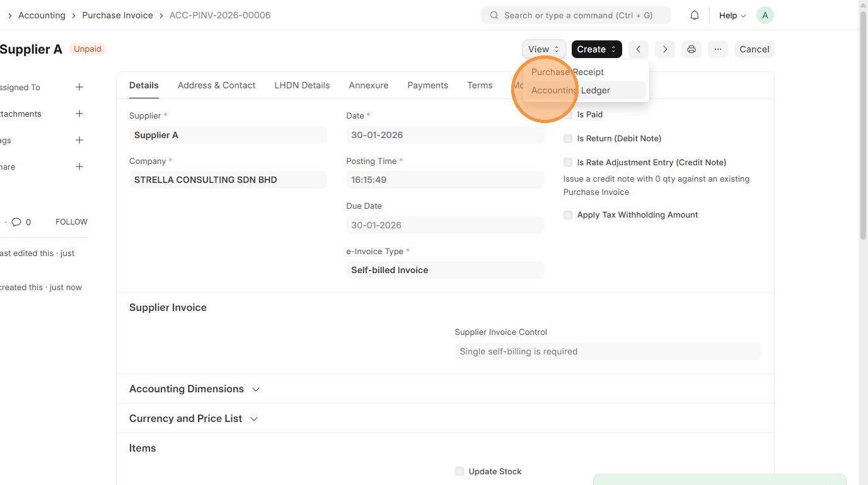868x485 pixels.
Task: Expand the Accounting Dimensions section
Action: [x=195, y=389]
